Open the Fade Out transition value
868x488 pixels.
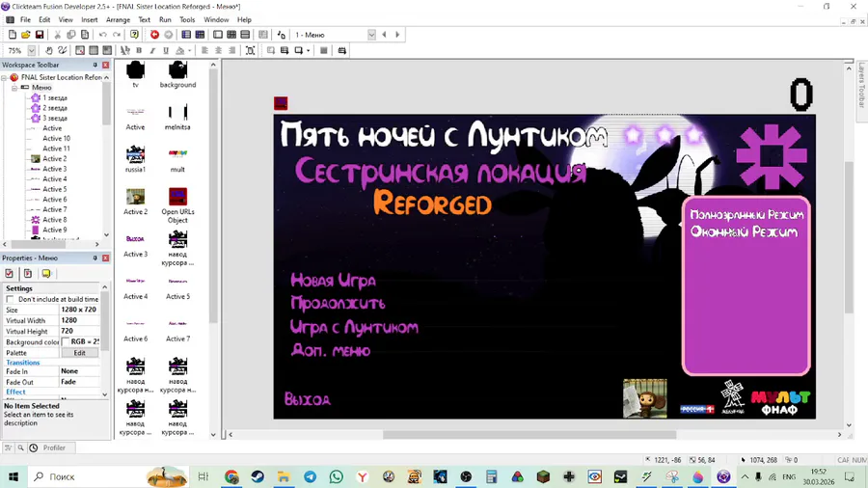[x=79, y=382]
